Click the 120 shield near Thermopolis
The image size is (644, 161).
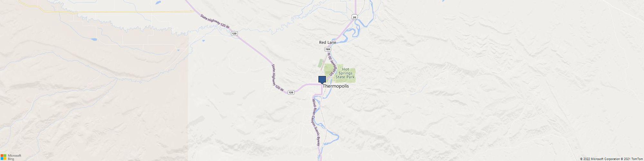point(291,92)
